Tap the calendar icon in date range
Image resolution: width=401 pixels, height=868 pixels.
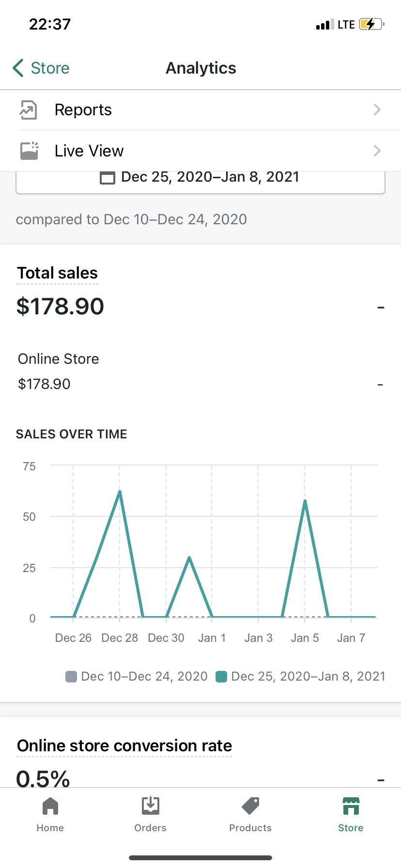coord(107,178)
